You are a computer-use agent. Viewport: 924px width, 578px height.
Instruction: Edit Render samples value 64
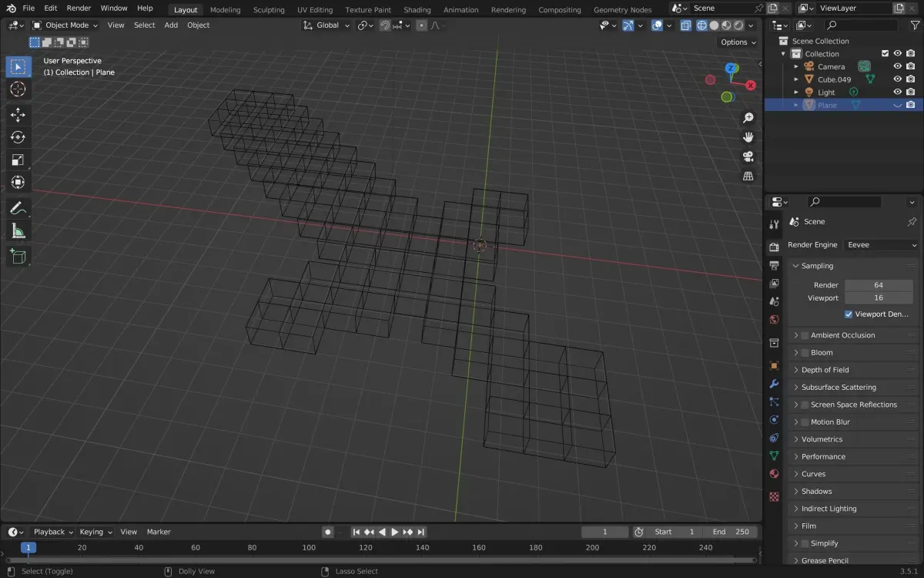point(879,285)
